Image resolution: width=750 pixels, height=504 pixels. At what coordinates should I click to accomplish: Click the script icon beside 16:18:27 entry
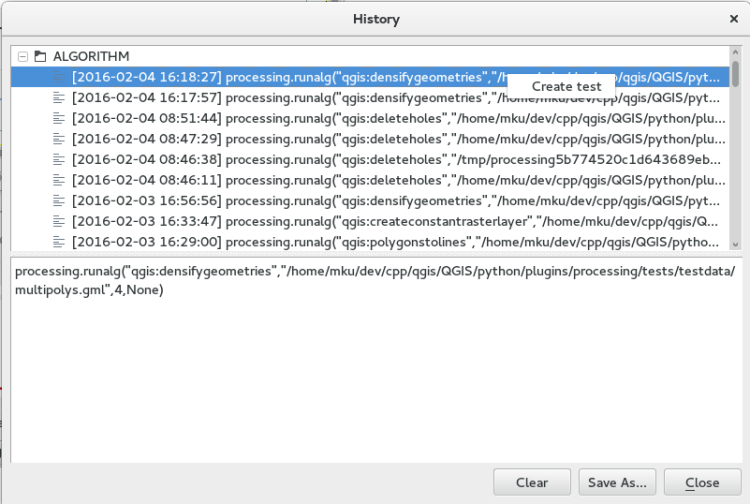58,77
